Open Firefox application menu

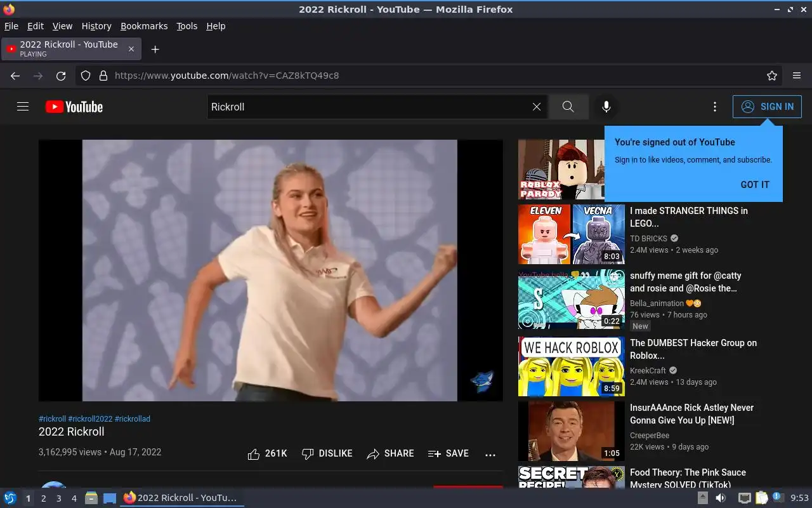tap(797, 76)
